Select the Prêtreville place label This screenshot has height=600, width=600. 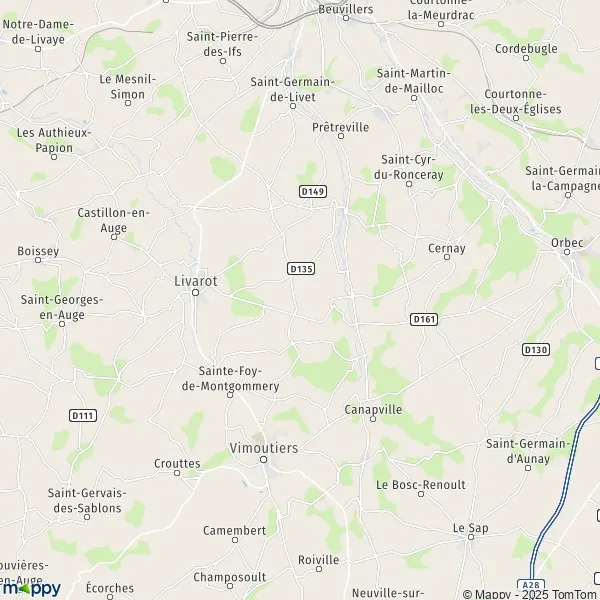coord(341,127)
